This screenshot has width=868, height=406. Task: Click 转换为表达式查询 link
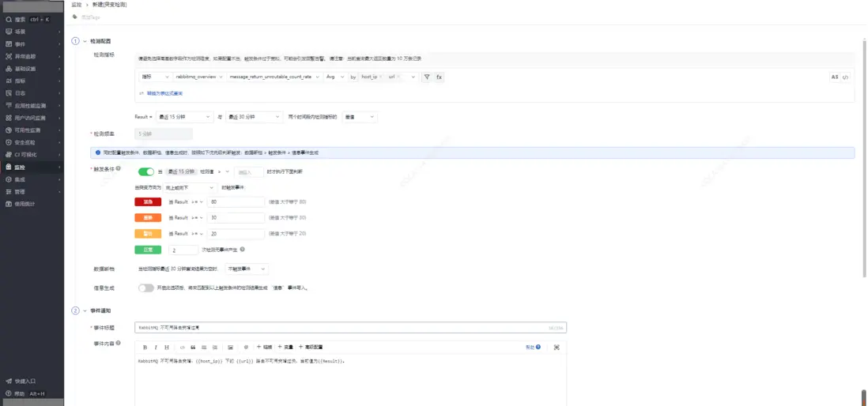[x=164, y=93]
